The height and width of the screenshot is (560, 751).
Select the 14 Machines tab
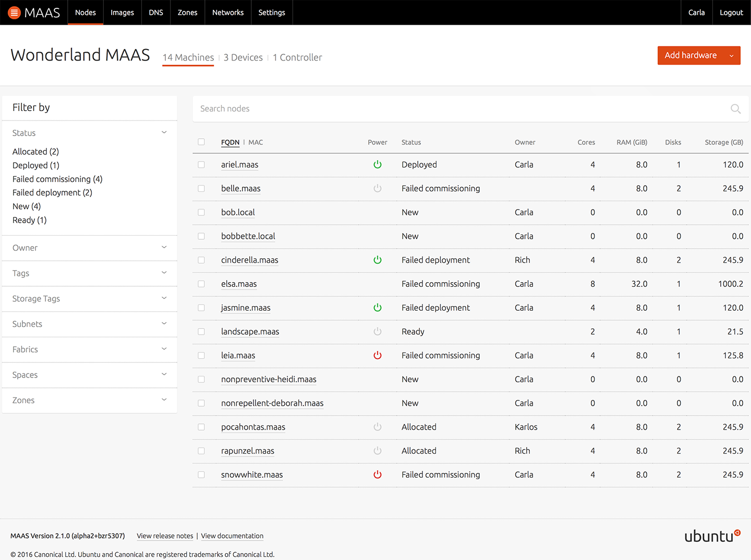tap(188, 57)
